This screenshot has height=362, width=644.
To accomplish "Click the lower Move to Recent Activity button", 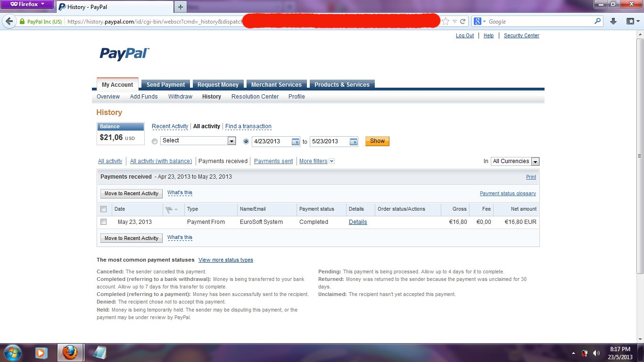I will pos(132,238).
